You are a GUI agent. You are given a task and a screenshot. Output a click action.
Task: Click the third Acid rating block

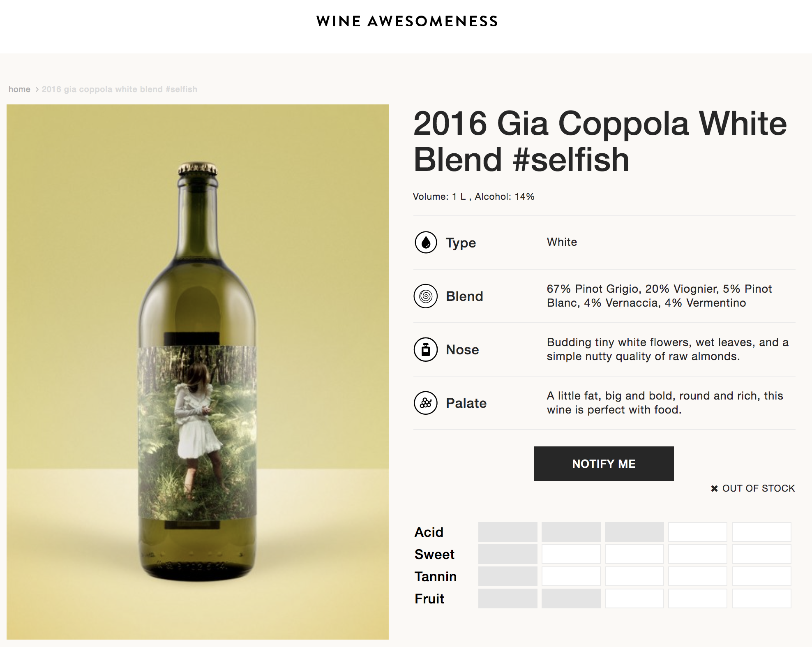[634, 532]
